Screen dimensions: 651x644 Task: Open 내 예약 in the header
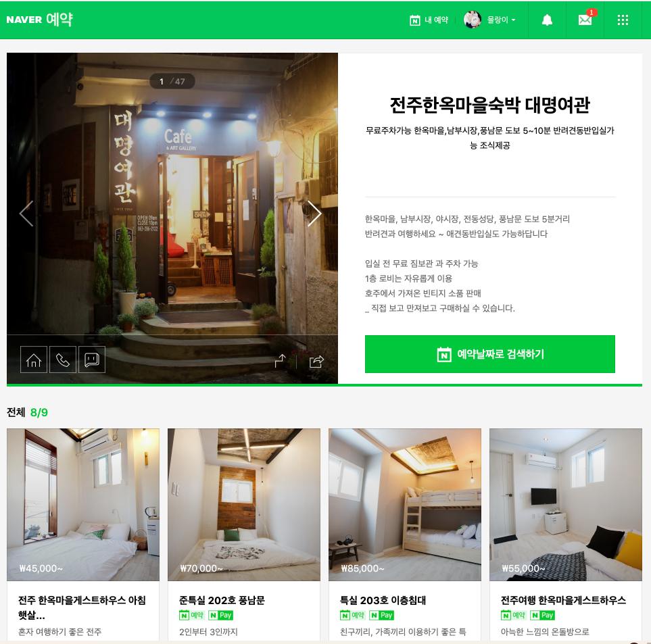(429, 20)
